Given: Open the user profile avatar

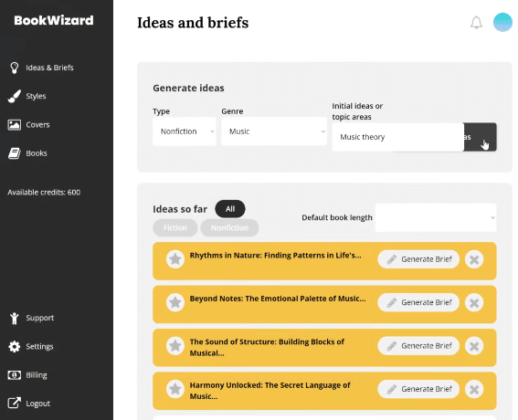Looking at the screenshot, I should tap(502, 22).
